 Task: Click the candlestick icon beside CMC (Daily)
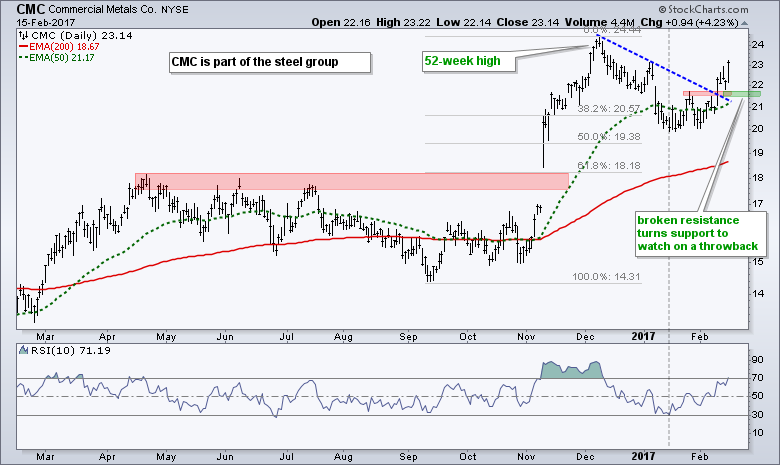[23, 35]
